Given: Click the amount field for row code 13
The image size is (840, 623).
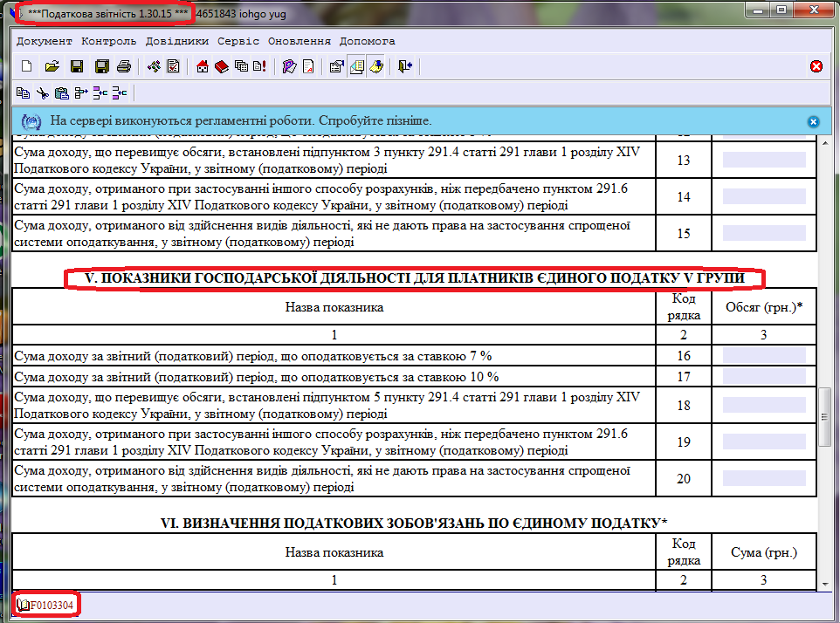Looking at the screenshot, I should click(x=763, y=160).
